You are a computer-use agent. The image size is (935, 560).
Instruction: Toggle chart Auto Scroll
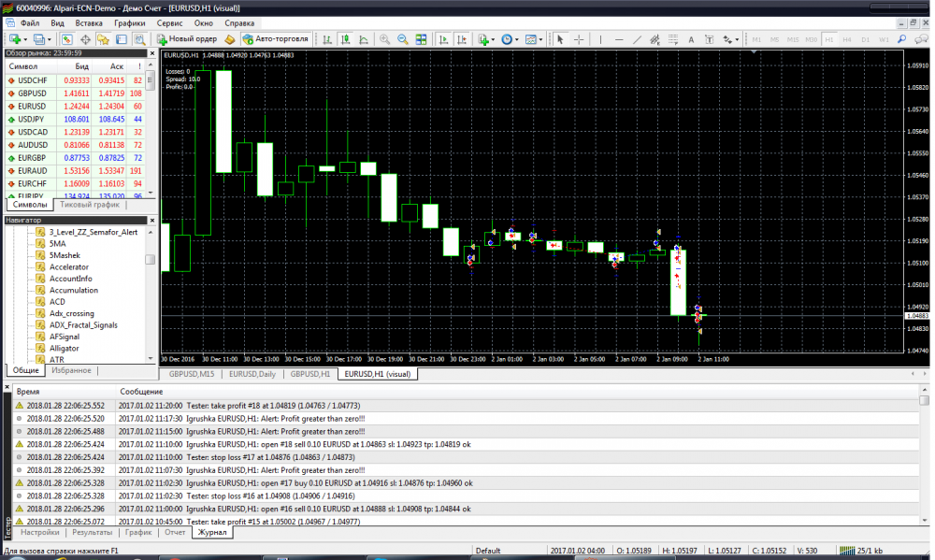pyautogui.click(x=443, y=39)
